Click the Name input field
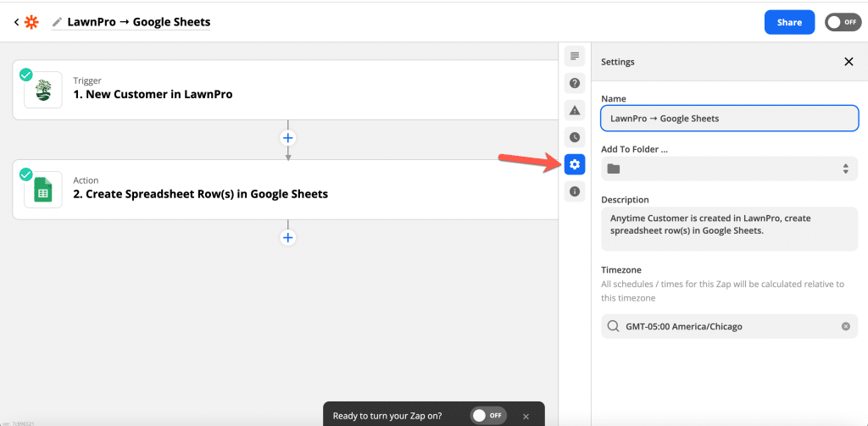Viewport: 868px width, 426px height. point(730,119)
